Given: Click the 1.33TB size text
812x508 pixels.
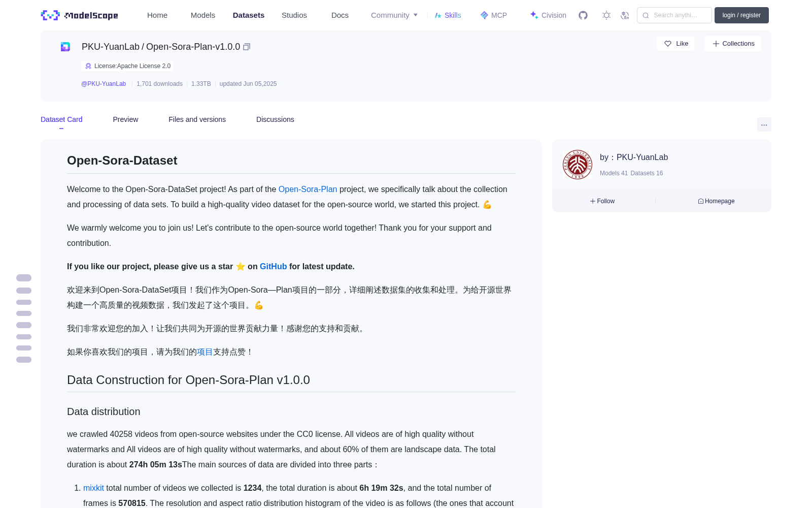Looking at the screenshot, I should coord(201,84).
